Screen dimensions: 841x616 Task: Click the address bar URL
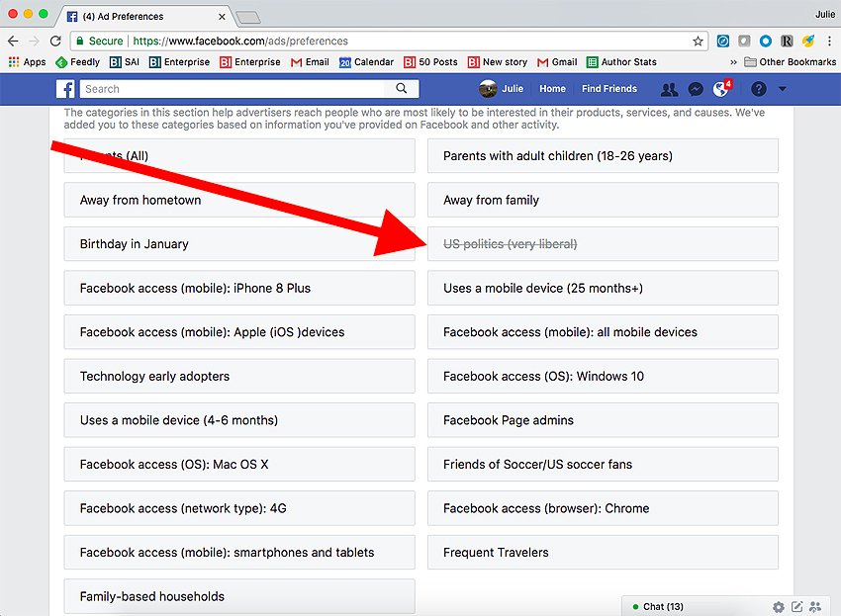[240, 42]
